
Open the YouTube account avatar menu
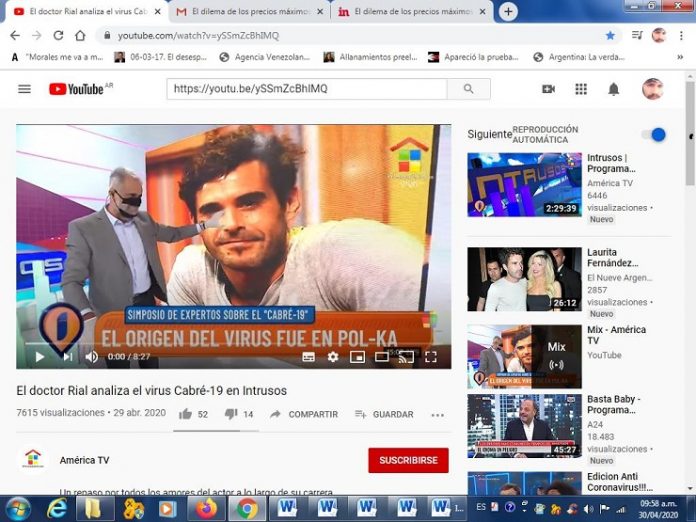[x=652, y=89]
